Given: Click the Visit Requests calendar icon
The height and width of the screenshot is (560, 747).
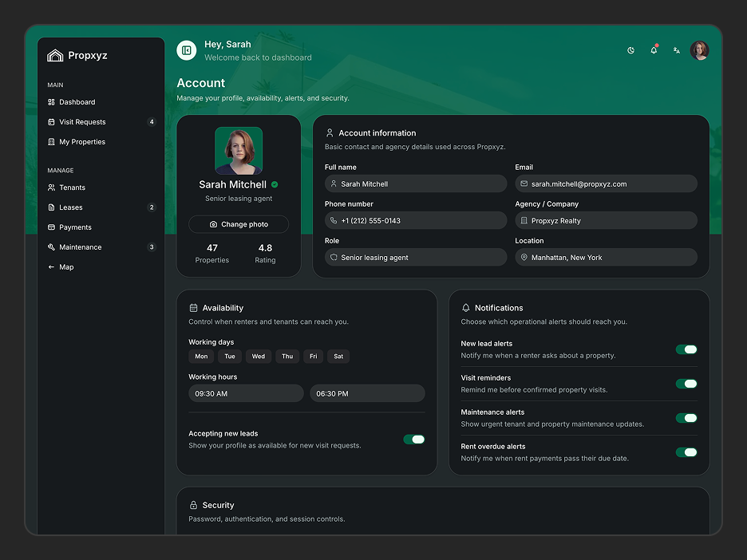Looking at the screenshot, I should tap(51, 122).
